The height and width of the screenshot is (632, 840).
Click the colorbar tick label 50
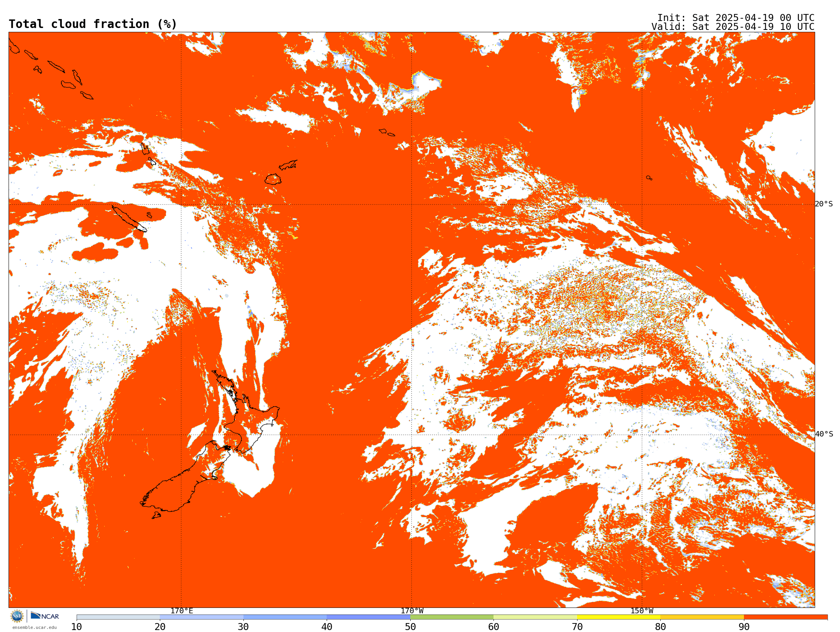[410, 627]
